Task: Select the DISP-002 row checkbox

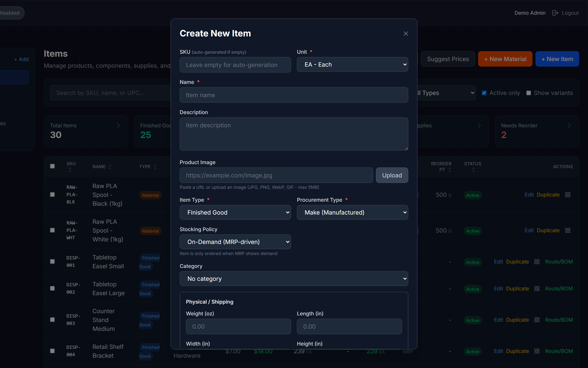Action: (x=52, y=288)
